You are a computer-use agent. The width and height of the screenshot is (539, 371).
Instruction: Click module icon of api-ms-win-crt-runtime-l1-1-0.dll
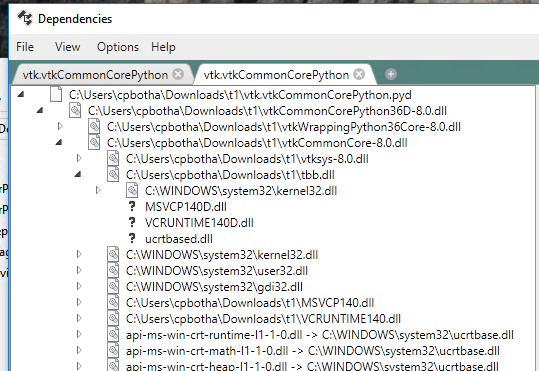[113, 334]
